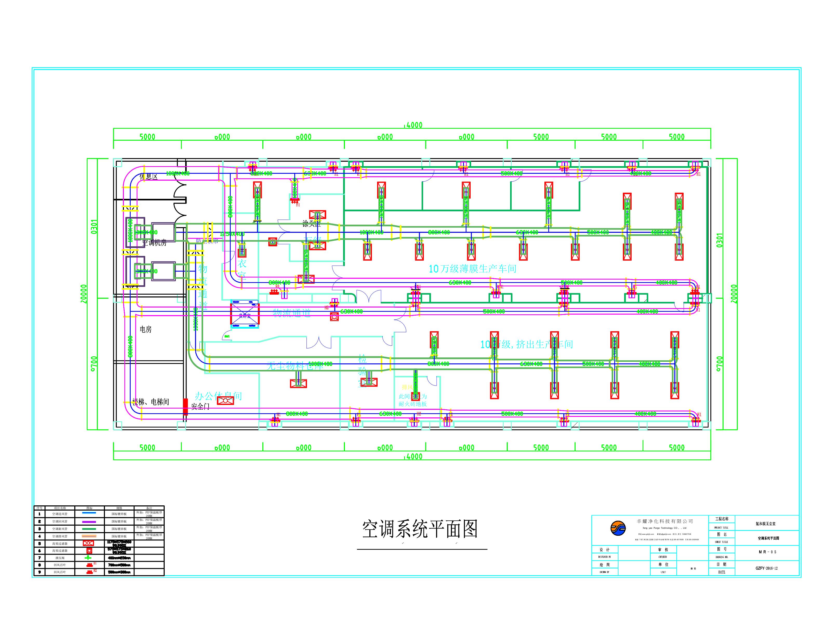
Task: Click the HEPA filter symbol in 办公休息间 room
Action: (225, 401)
